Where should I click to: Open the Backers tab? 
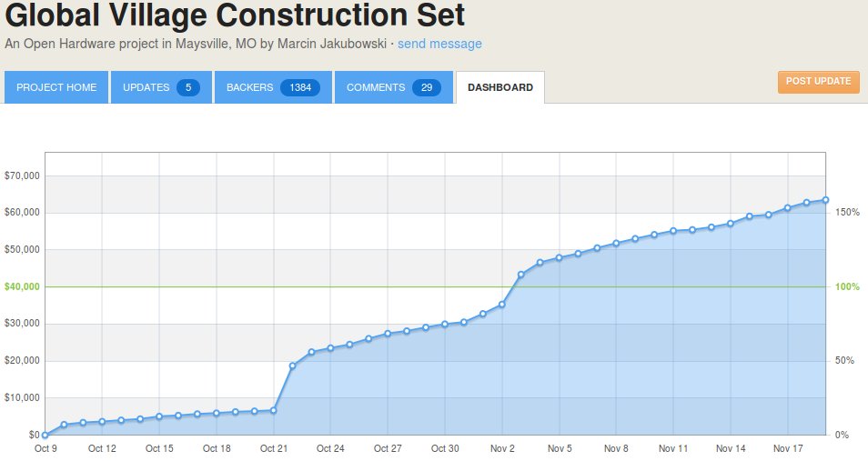point(273,87)
